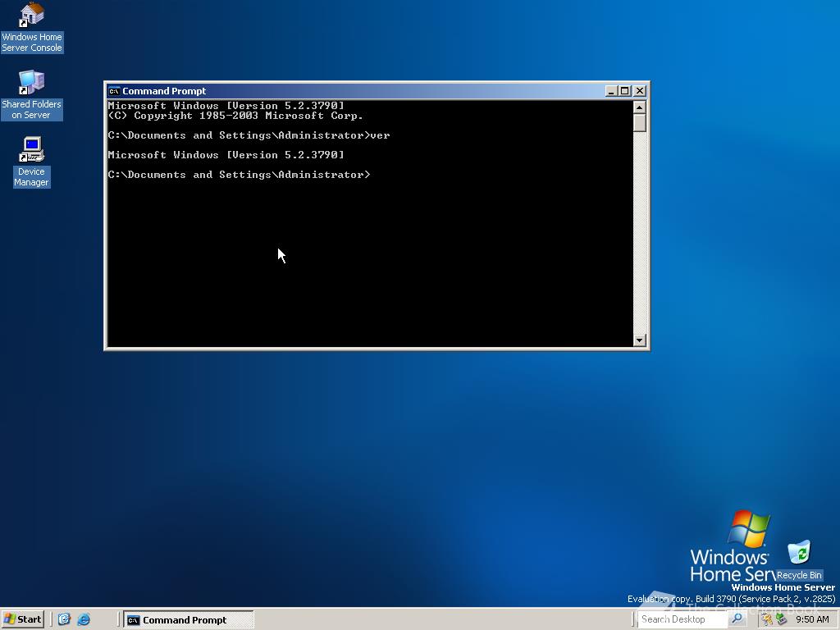Viewport: 840px width, 630px height.
Task: Select Command Prompt taskbar button
Action: 189,620
